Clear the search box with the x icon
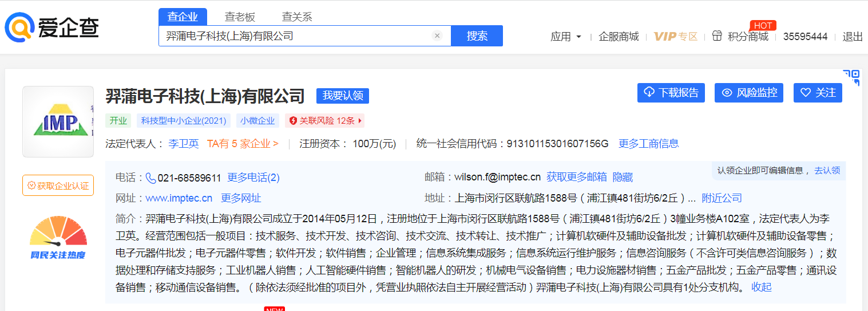868x311 pixels. click(x=437, y=36)
